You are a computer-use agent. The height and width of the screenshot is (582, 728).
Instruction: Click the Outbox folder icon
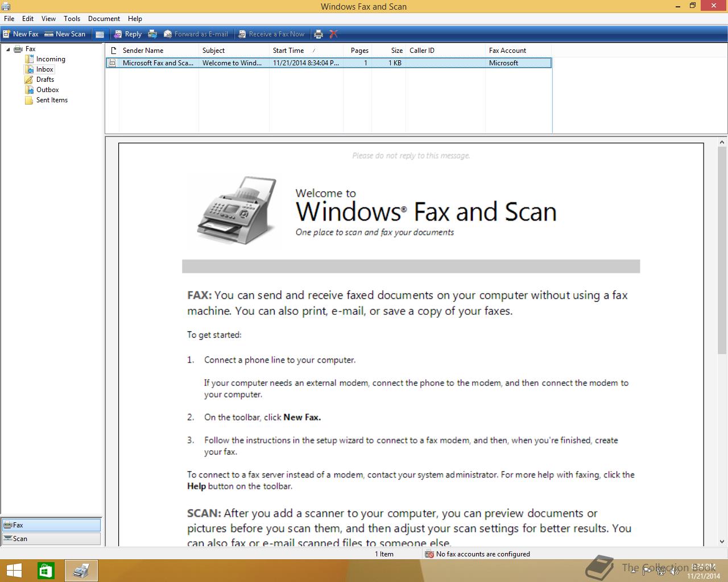point(29,90)
